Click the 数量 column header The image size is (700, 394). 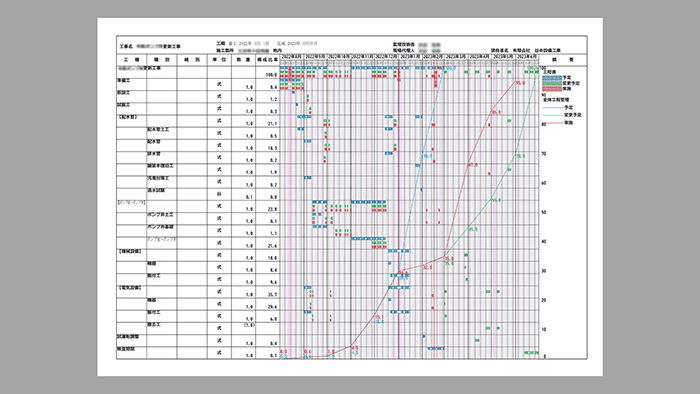pos(243,60)
